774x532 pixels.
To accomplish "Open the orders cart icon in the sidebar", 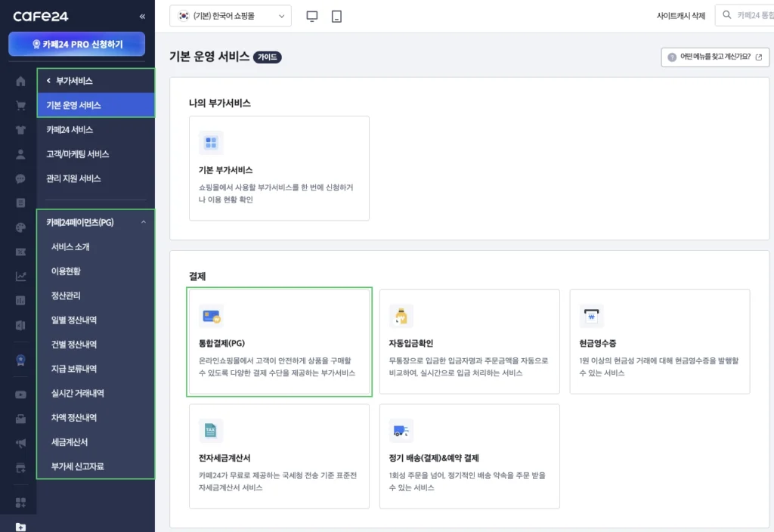I will 20,105.
